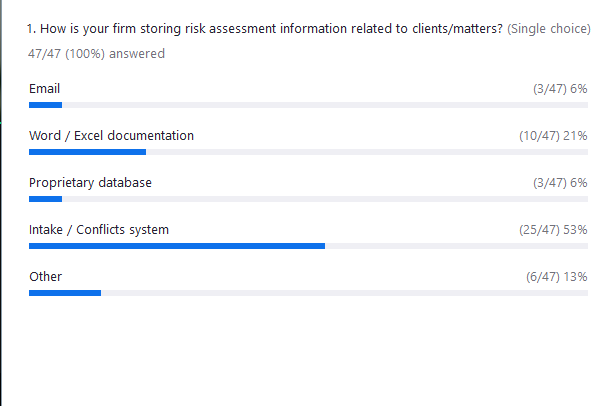This screenshot has height=406, width=605.
Task: Click the Other option label
Action: 46,277
